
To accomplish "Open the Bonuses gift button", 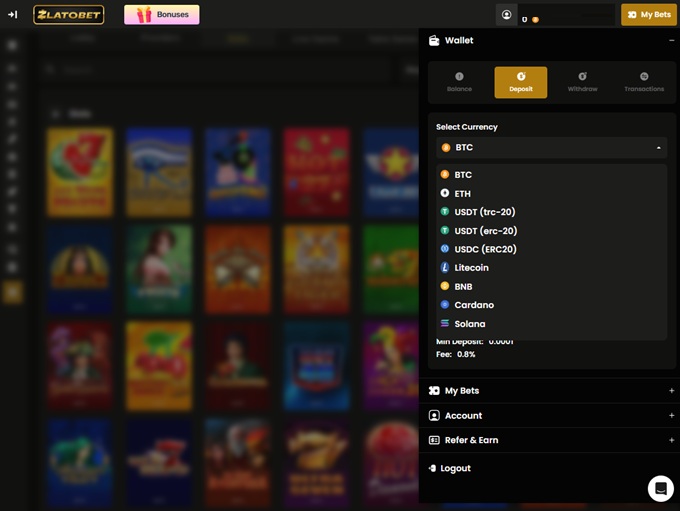I will pyautogui.click(x=161, y=15).
